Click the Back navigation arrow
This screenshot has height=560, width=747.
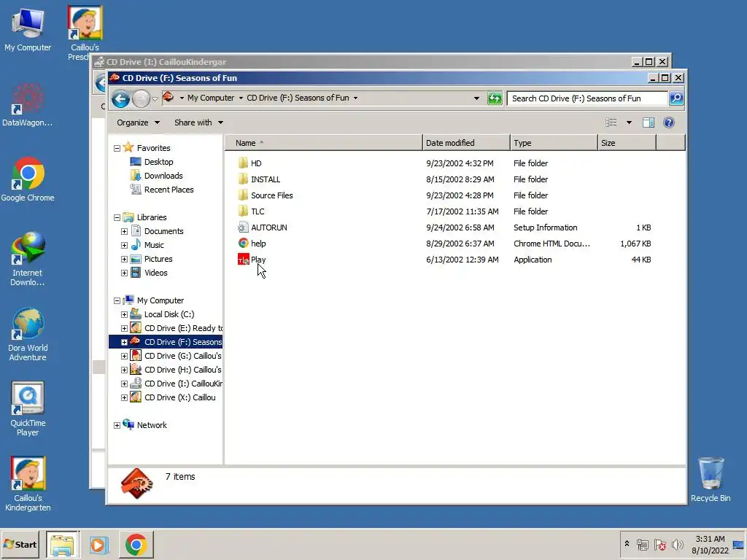[x=120, y=98]
